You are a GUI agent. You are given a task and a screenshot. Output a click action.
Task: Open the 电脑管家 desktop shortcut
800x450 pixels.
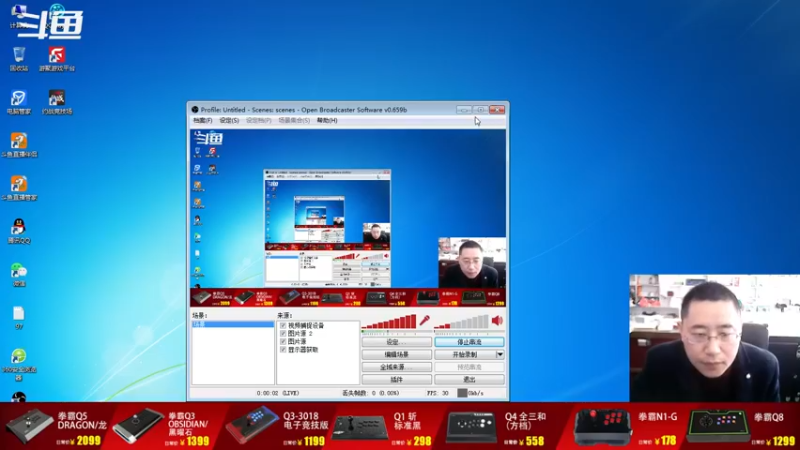[x=19, y=102]
